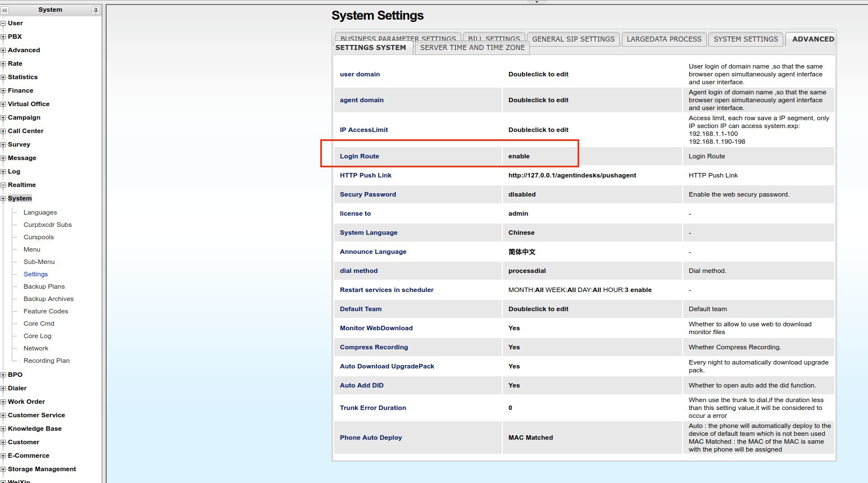Open the Largedata Process tab
The height and width of the screenshot is (483, 868).
(664, 39)
